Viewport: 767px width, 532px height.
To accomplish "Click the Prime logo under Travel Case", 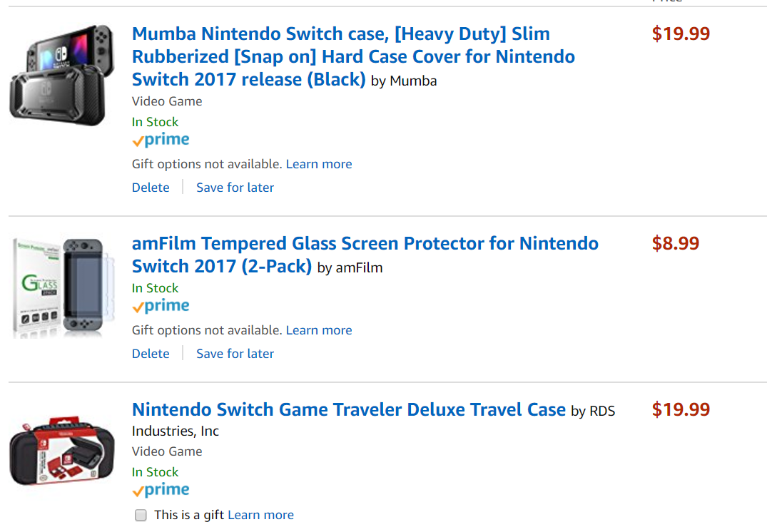I will (x=161, y=491).
